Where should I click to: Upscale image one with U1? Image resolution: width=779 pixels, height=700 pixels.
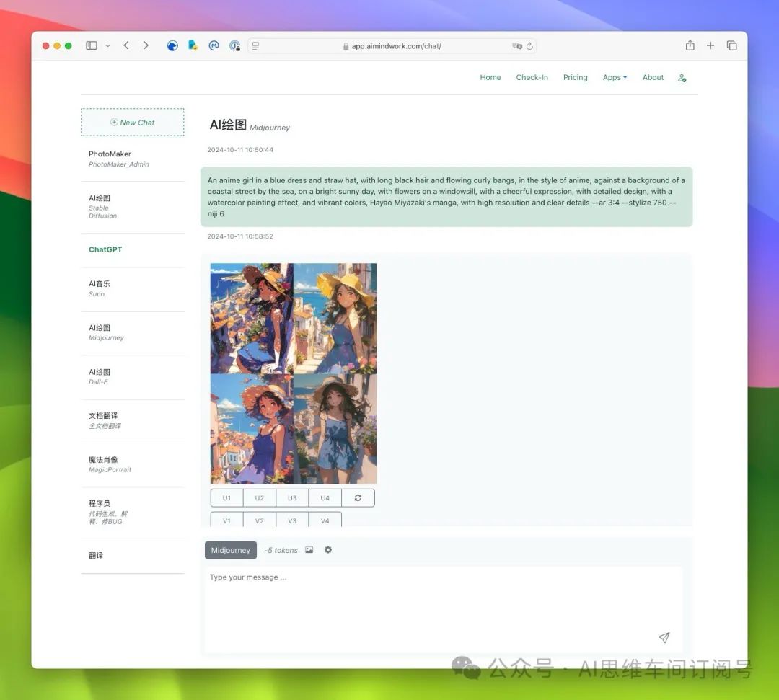226,498
